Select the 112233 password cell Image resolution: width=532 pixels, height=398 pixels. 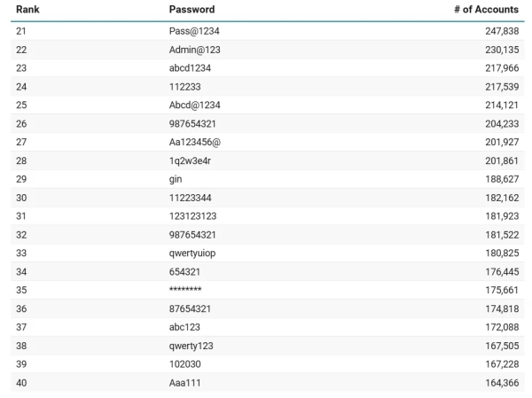point(184,87)
